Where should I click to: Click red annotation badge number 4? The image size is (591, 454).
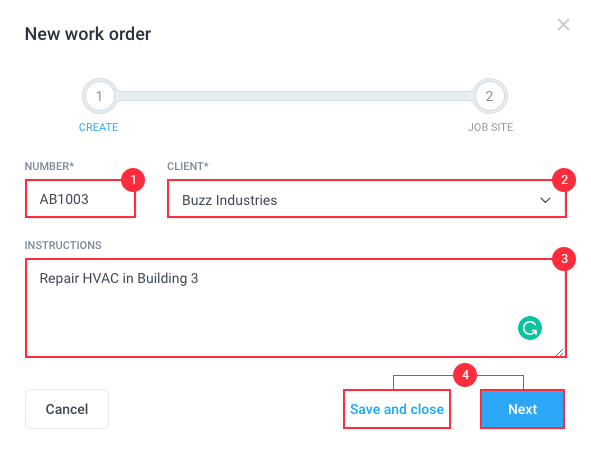465,375
